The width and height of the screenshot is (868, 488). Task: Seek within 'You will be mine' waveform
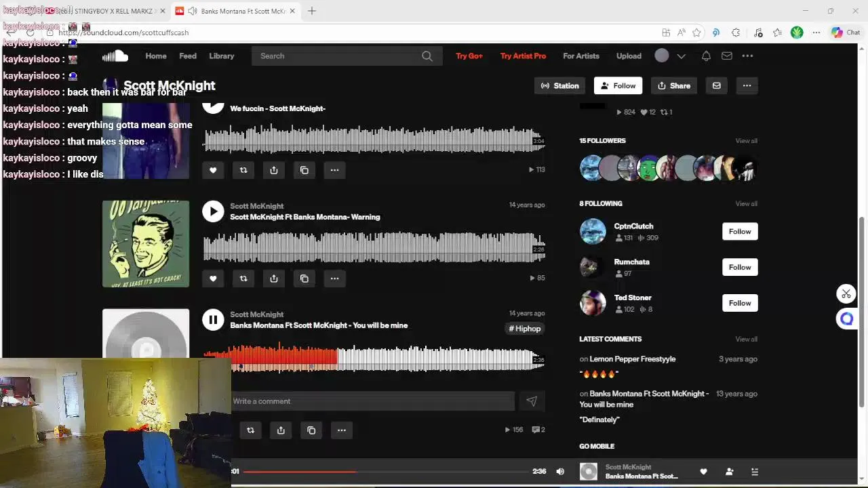(x=374, y=358)
